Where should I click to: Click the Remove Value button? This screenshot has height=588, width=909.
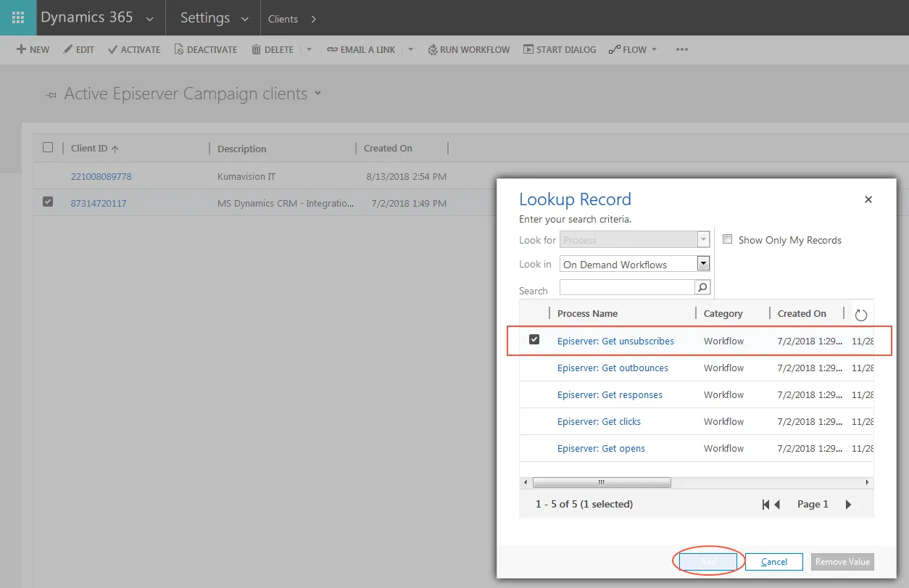point(842,562)
